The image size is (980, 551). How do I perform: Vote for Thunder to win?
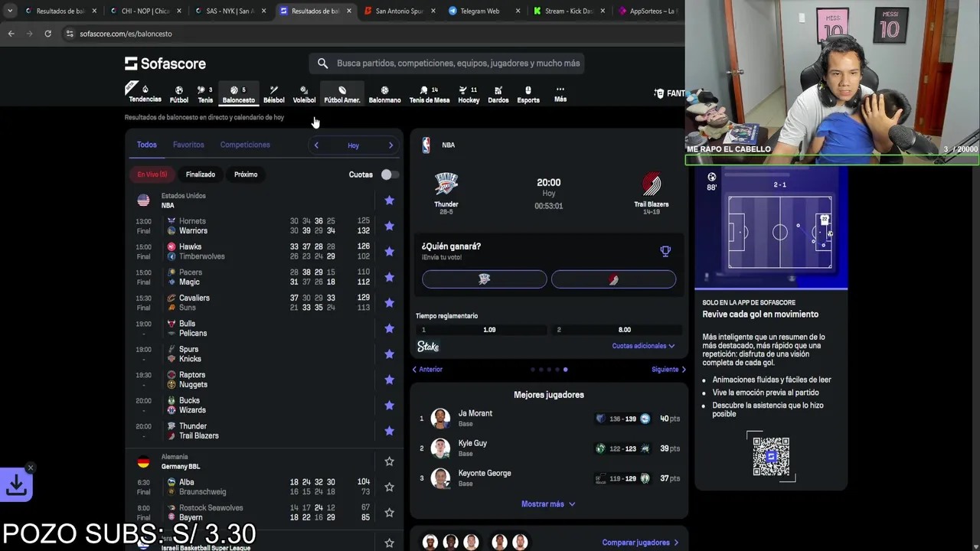tap(485, 279)
